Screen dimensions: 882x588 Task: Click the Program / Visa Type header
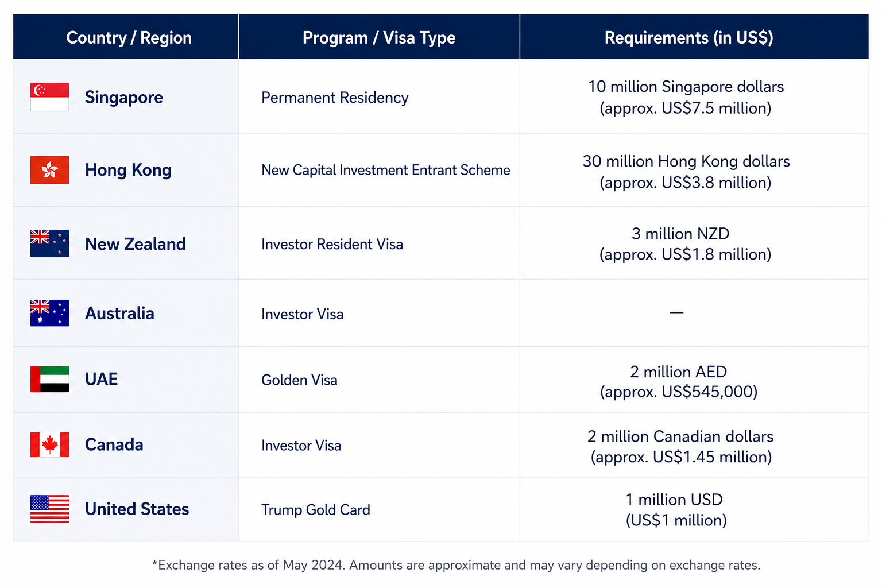click(x=379, y=37)
